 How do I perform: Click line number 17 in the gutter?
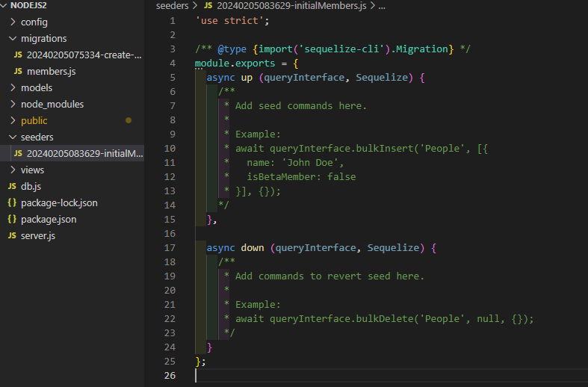point(170,247)
